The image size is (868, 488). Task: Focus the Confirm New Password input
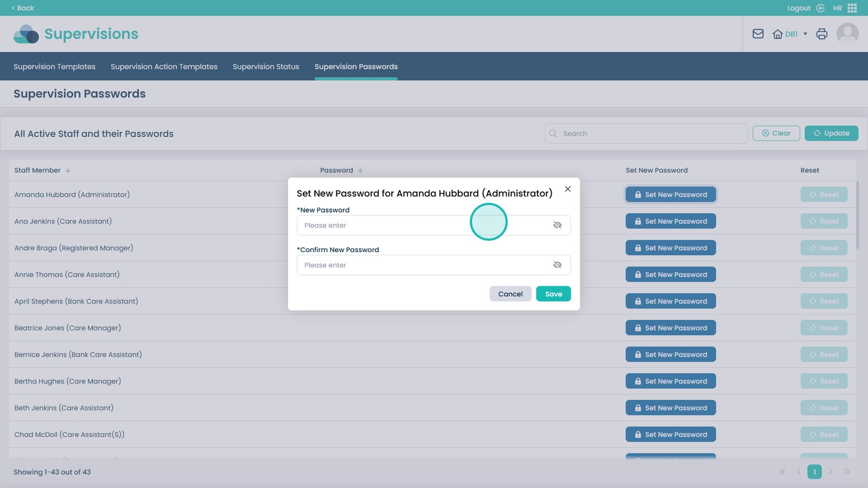coord(423,265)
